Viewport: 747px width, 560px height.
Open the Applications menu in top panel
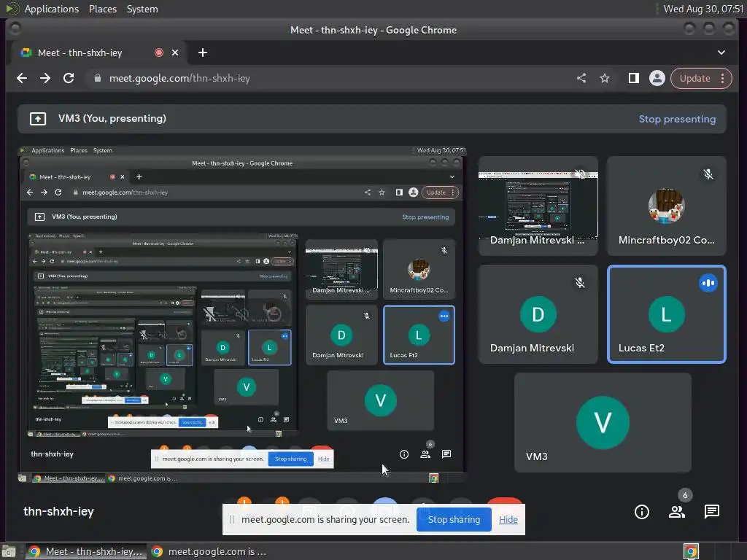(52, 9)
